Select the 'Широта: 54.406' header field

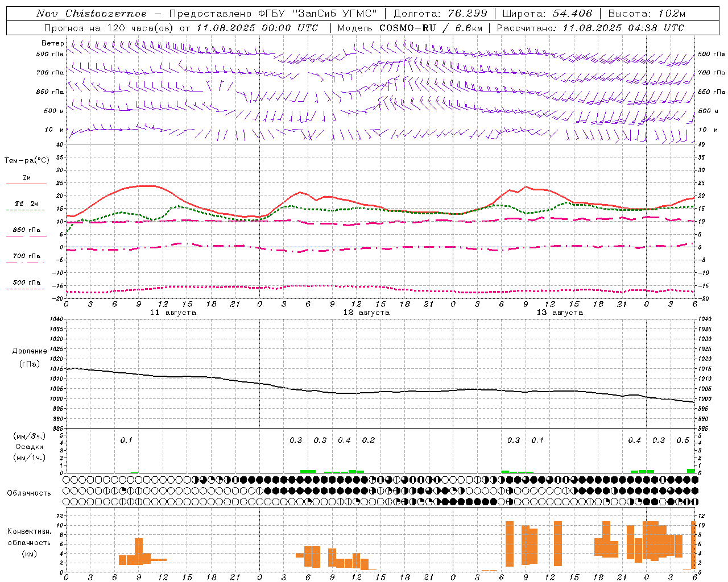(547, 14)
